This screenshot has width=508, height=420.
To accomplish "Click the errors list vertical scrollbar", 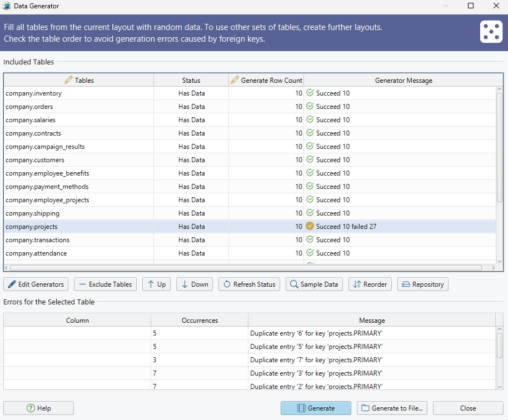I will (x=499, y=345).
